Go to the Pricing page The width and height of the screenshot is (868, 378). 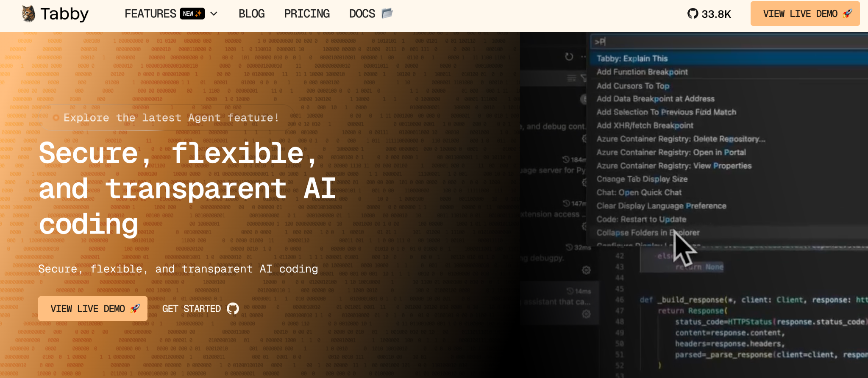tap(307, 14)
